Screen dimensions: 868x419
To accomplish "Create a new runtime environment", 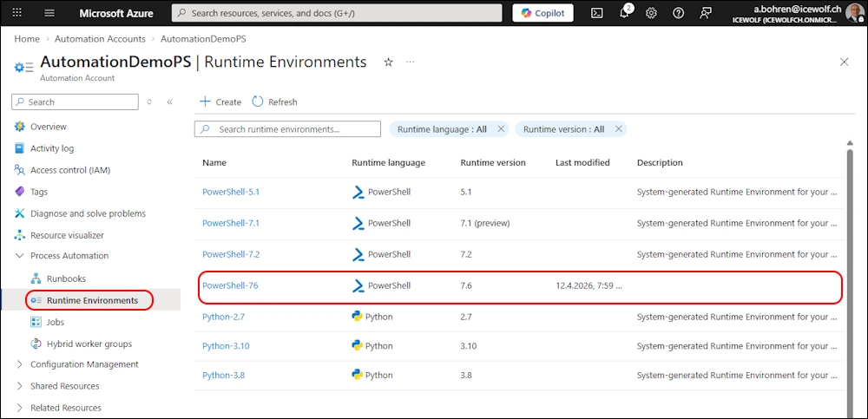I will click(x=220, y=101).
